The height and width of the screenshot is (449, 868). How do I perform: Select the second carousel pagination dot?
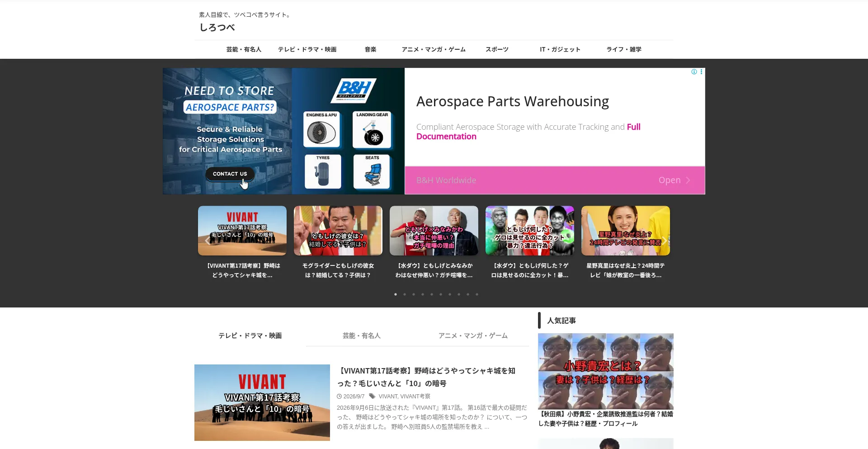[405, 294]
